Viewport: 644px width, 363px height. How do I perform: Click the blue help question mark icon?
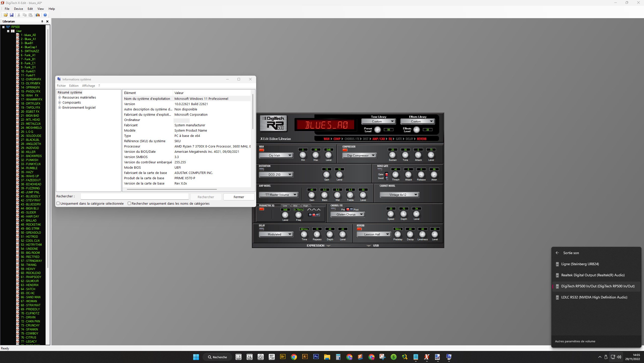[45, 15]
